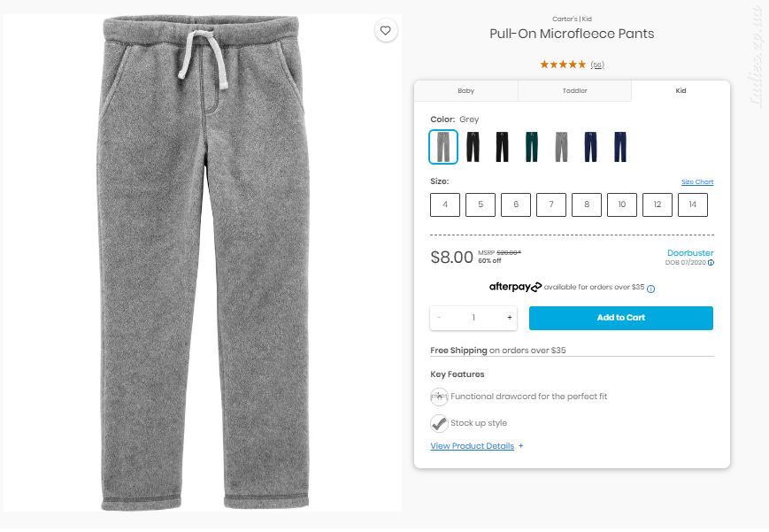Viewport: 769px width, 532px height.
Task: Click the quantity input field
Action: (473, 318)
